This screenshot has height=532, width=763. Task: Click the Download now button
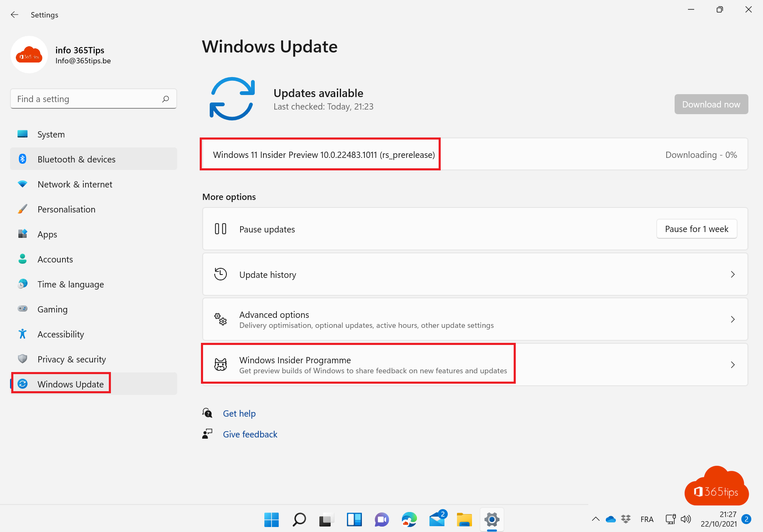pos(711,104)
